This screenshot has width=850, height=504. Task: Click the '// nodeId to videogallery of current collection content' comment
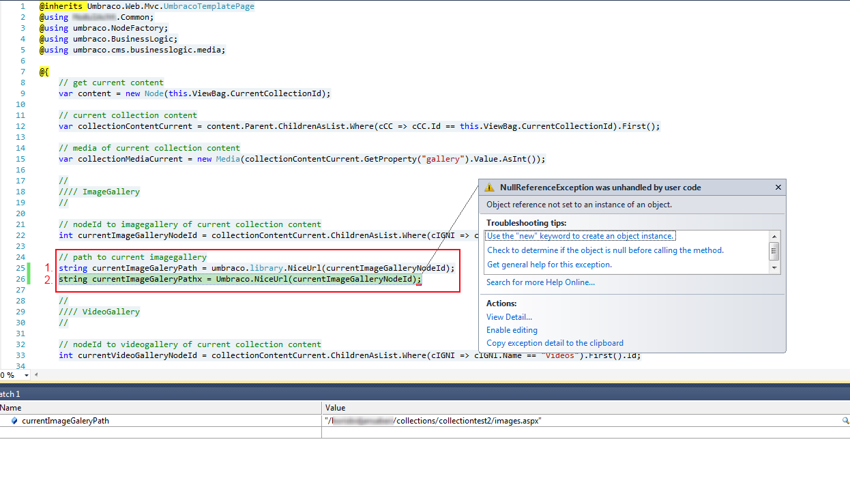190,344
